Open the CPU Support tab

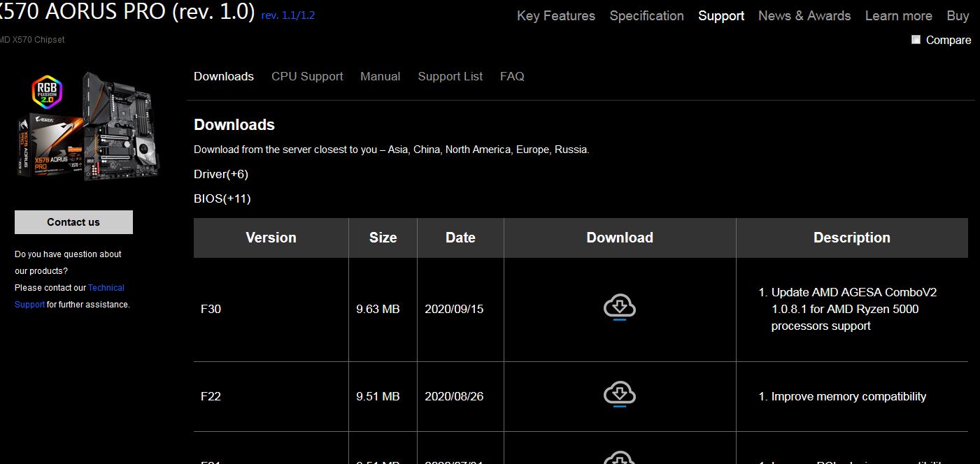click(307, 76)
